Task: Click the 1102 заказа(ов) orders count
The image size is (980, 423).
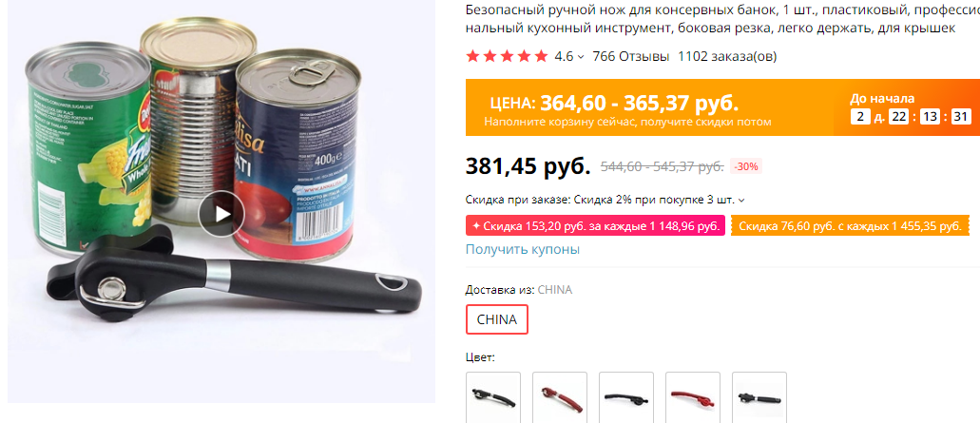Action: (727, 56)
